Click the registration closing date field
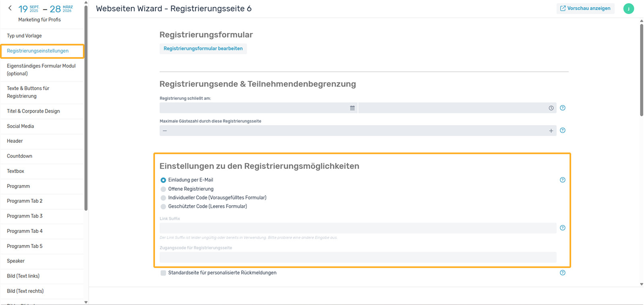 pos(258,108)
